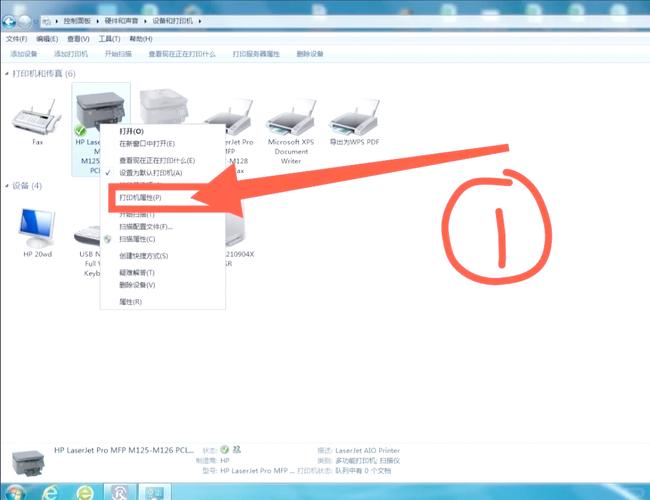Select the 导出为WPS PDF printer icon
This screenshot has width=650, height=500.
click(354, 125)
